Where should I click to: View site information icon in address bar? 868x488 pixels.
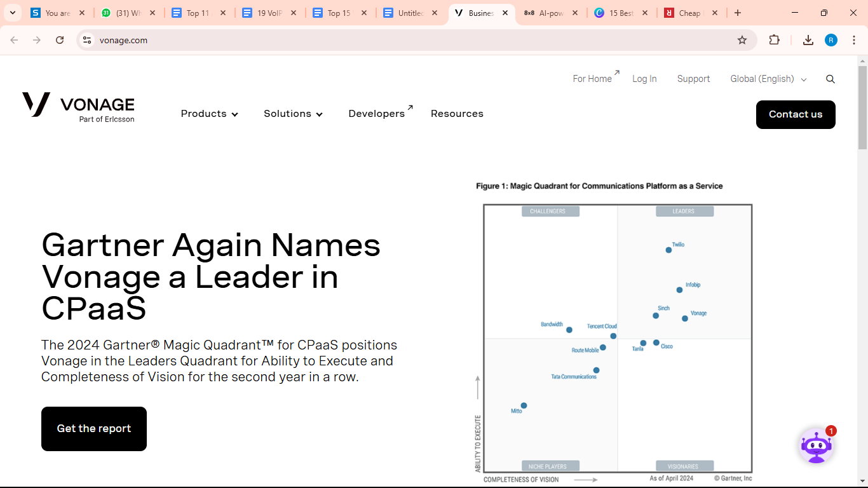(x=87, y=40)
